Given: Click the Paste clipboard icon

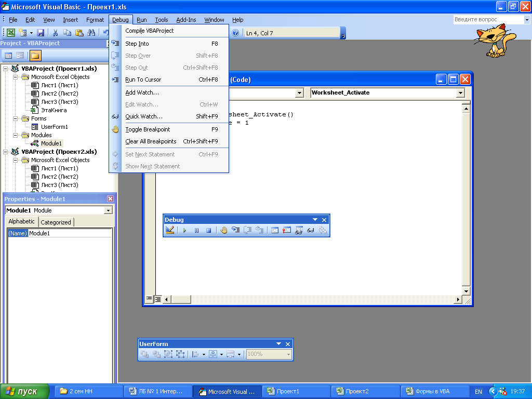Looking at the screenshot, I should (x=79, y=33).
